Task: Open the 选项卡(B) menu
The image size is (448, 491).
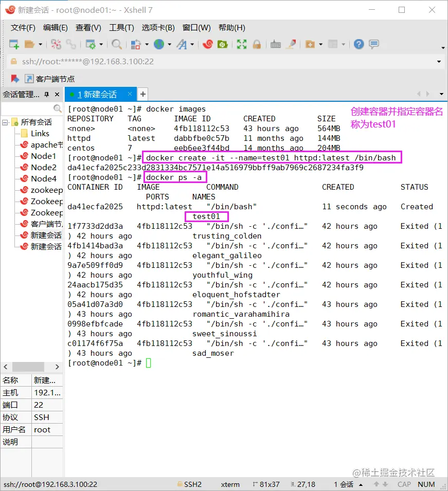Action: 158,28
